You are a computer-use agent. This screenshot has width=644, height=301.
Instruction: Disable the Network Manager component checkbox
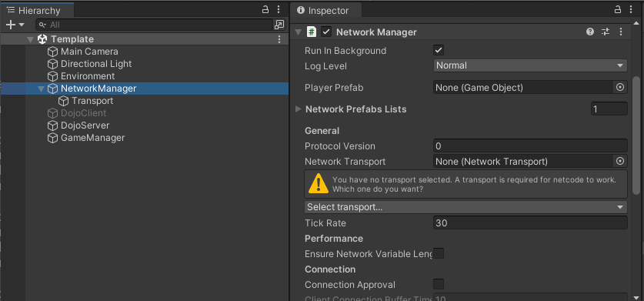pos(326,32)
